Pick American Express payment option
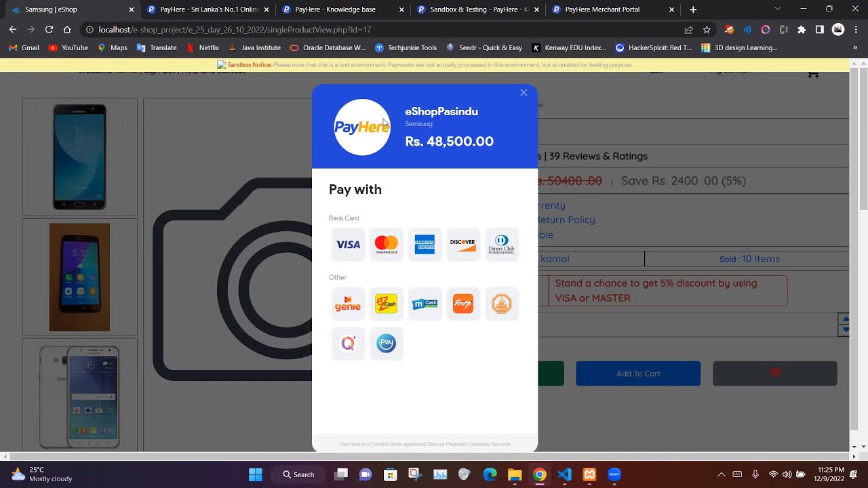Screen dimensions: 868x488 (425, 245)
